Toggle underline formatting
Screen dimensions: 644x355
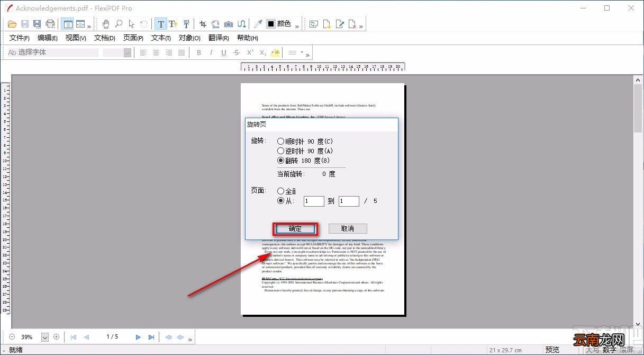224,52
